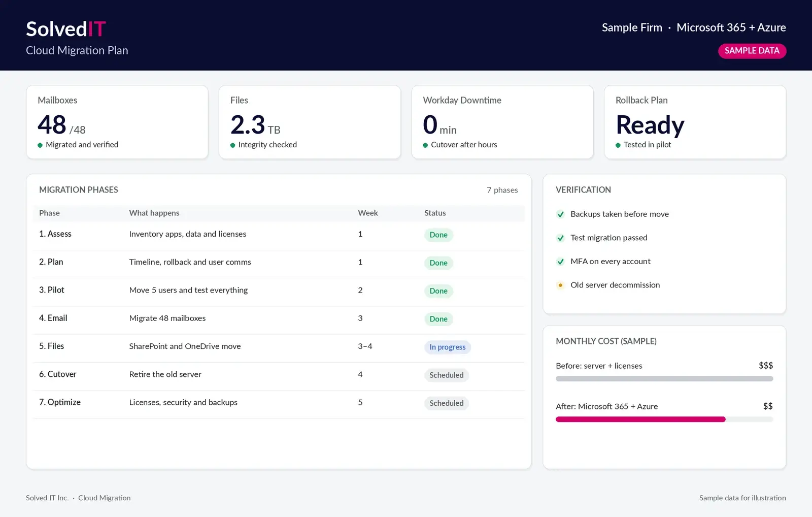Click the 7 phases count label
The width and height of the screenshot is (812, 517).
(502, 190)
